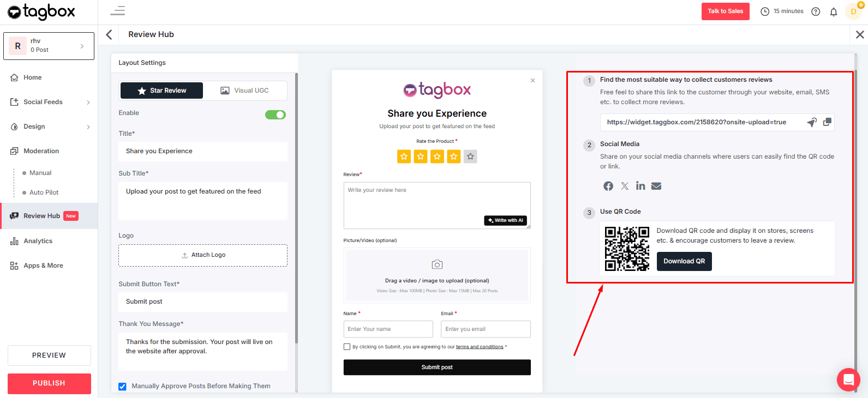This screenshot has height=398, width=868.
Task: Close the review form preview popup
Action: coord(533,80)
